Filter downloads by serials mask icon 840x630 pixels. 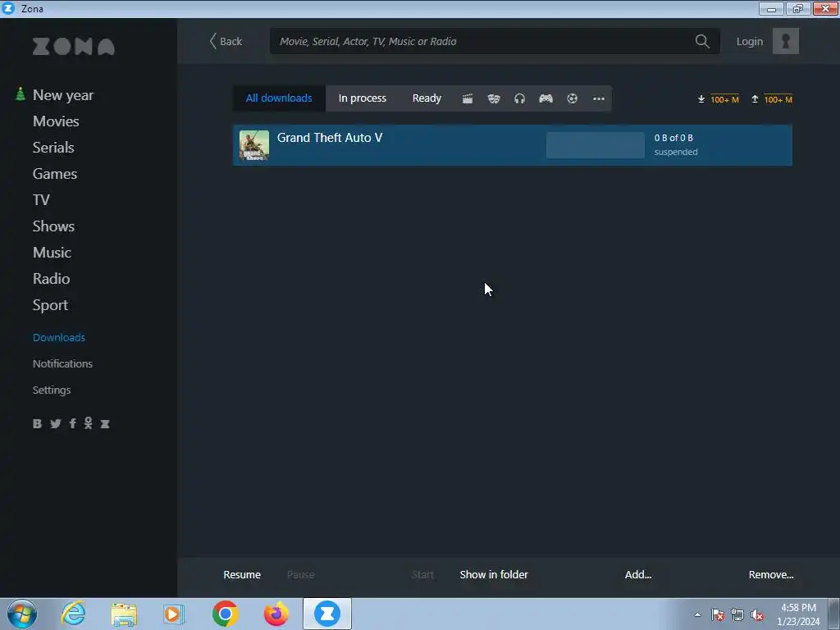click(493, 98)
